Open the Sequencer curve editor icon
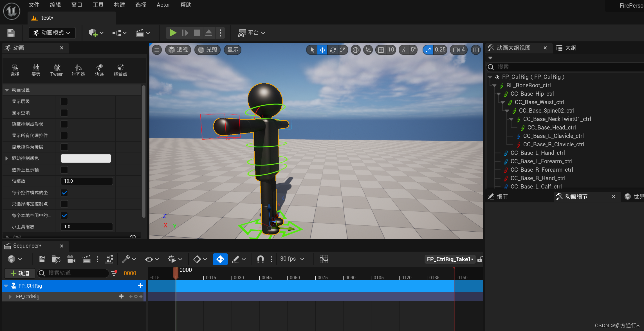The image size is (644, 331). pyautogui.click(x=324, y=259)
